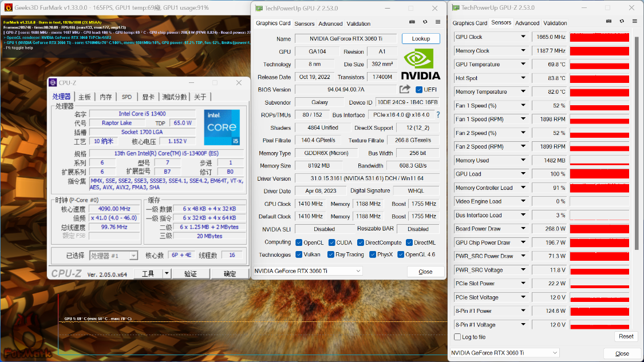This screenshot has width=644, height=362.
Task: Toggle the PhysX checkbox
Action: 373,254
